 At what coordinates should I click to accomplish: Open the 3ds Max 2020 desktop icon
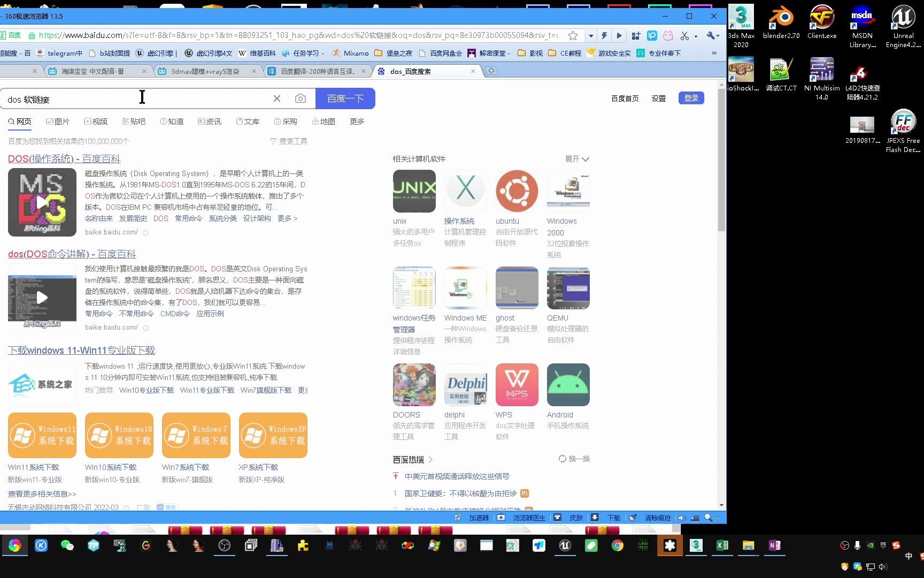[741, 26]
